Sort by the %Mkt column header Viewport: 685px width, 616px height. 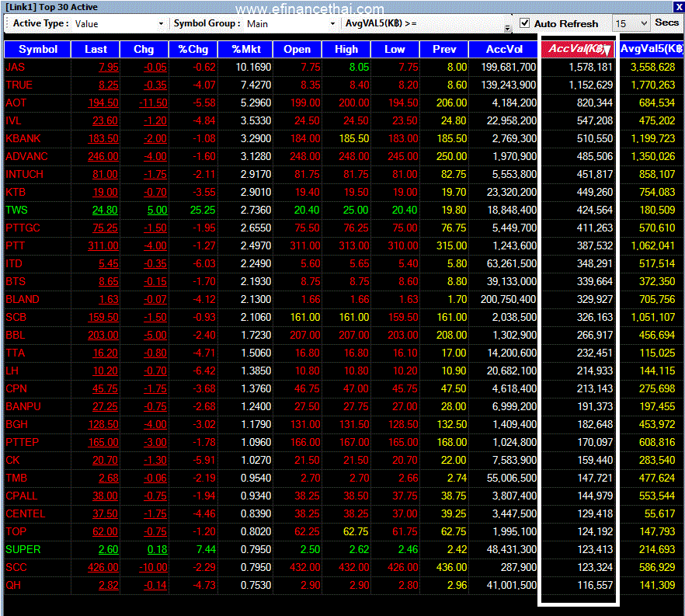tap(245, 50)
